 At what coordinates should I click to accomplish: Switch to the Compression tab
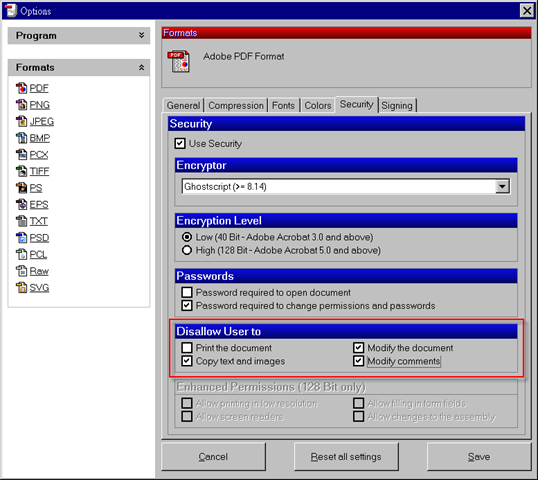click(x=236, y=105)
